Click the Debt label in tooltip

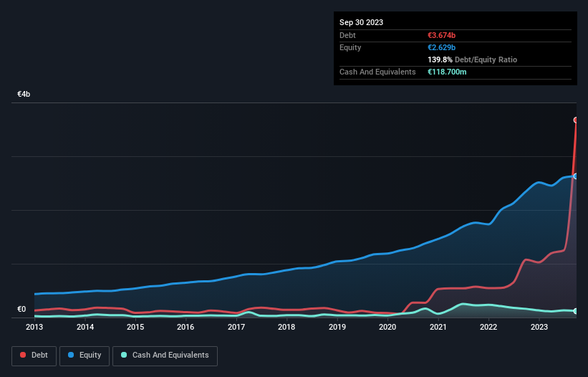point(347,35)
